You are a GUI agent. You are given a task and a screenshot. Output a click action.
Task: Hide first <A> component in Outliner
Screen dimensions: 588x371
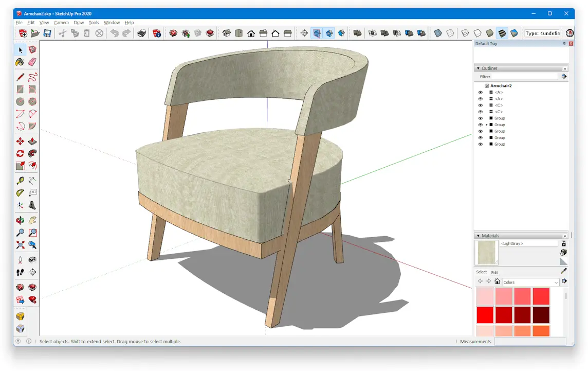point(481,93)
